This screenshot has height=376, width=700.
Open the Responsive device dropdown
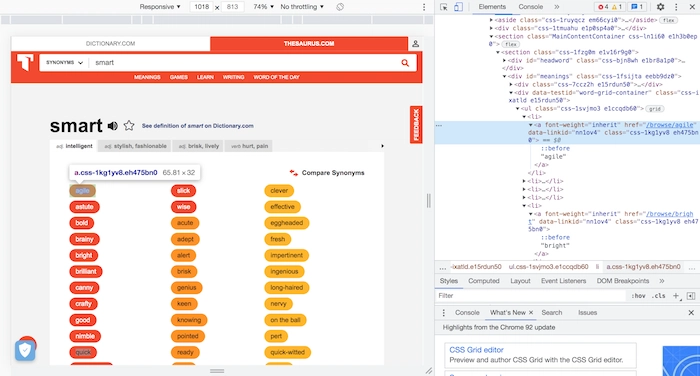(x=160, y=7)
